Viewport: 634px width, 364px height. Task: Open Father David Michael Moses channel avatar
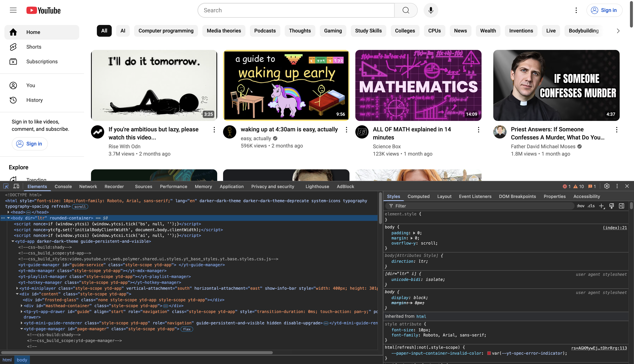pyautogui.click(x=500, y=132)
